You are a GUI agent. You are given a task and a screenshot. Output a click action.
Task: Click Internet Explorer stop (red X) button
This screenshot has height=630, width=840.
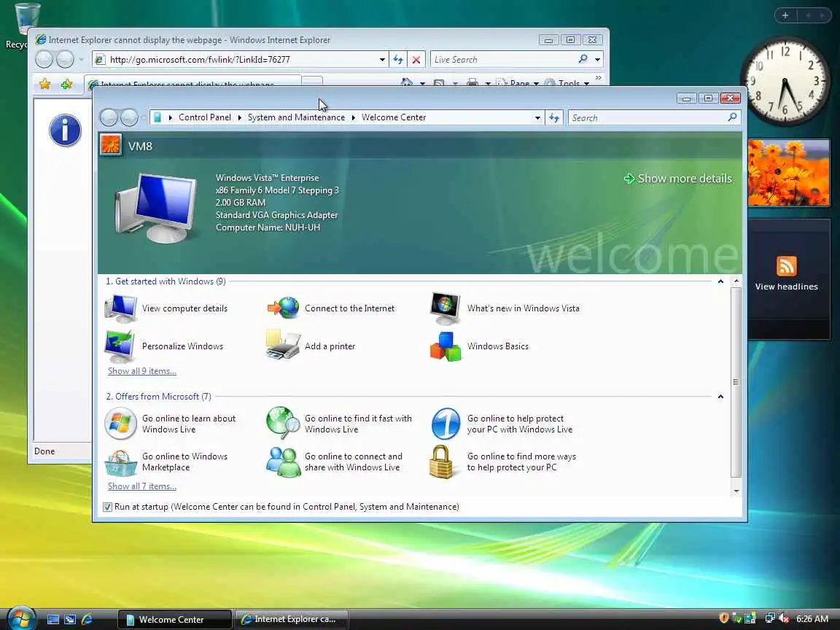416,60
